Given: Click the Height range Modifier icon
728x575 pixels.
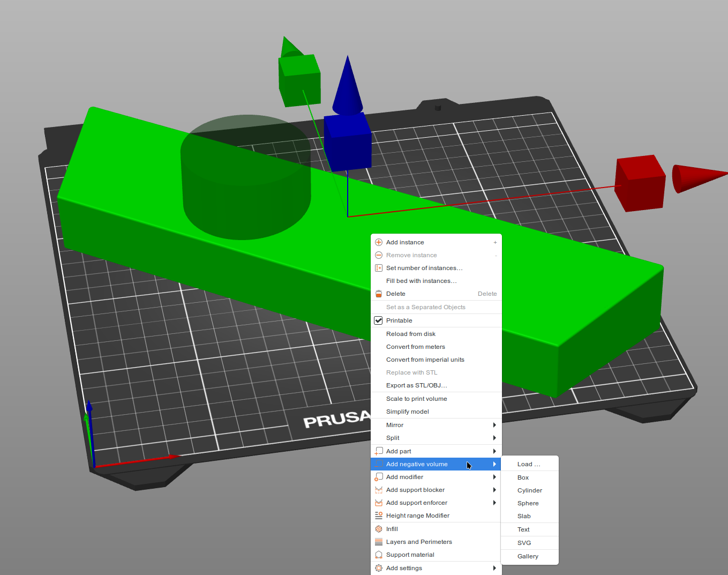Looking at the screenshot, I should (379, 516).
